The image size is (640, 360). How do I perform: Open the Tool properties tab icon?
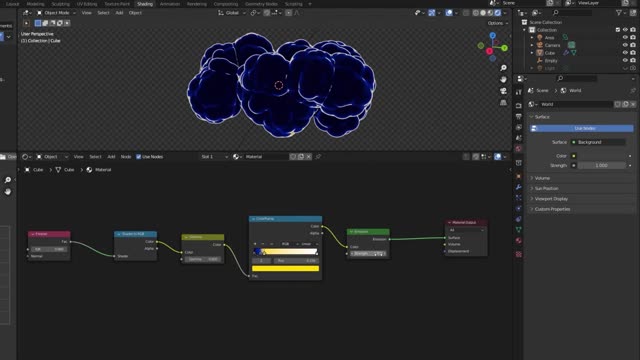(x=518, y=92)
